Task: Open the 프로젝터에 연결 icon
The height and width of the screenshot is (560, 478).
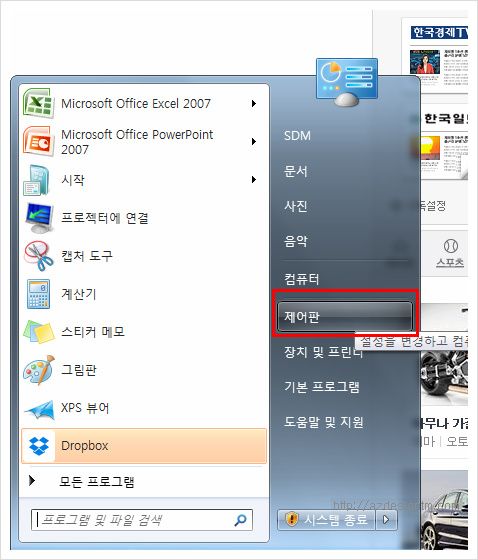Action: 39,218
